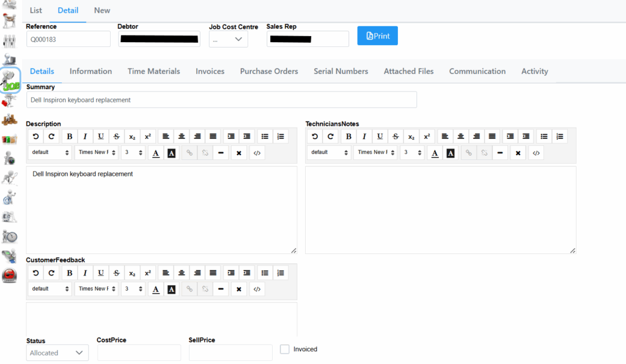Pick the background highlight color in the Description toolbar
Screen dimensions: 626x364
click(x=171, y=153)
